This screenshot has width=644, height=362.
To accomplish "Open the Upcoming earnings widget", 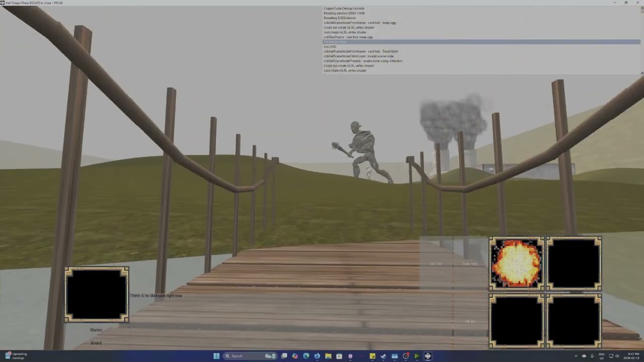I will [15, 356].
